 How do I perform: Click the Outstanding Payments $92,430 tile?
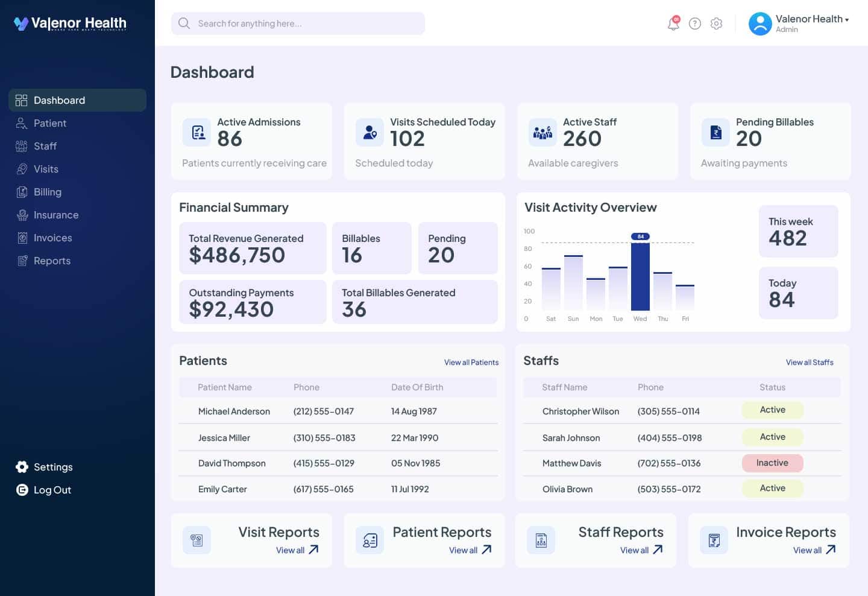click(x=253, y=302)
